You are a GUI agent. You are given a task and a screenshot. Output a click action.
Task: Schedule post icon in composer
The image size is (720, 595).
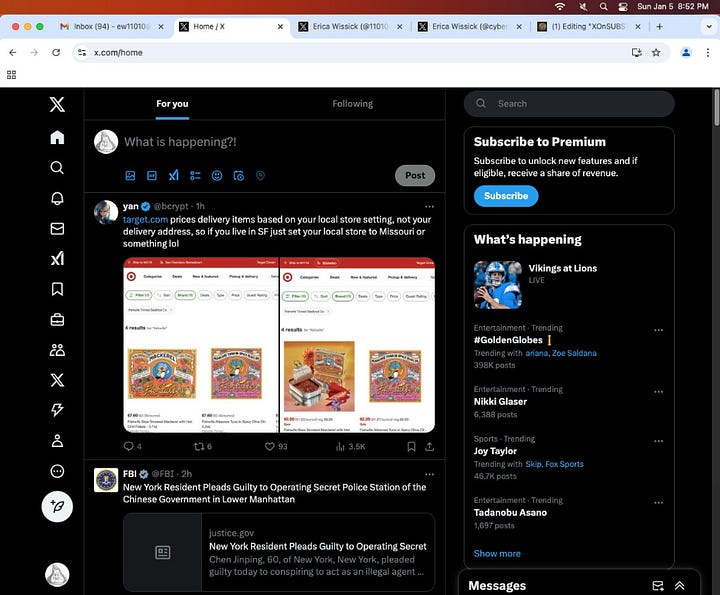pos(239,175)
